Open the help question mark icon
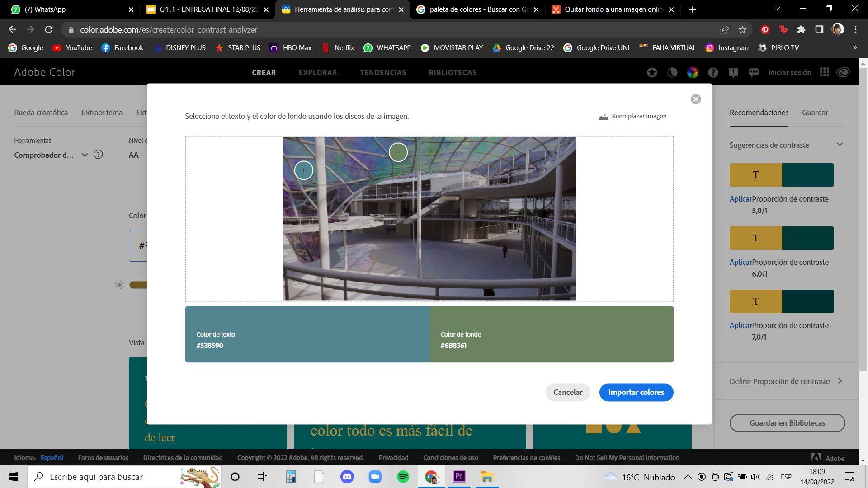 (x=713, y=72)
